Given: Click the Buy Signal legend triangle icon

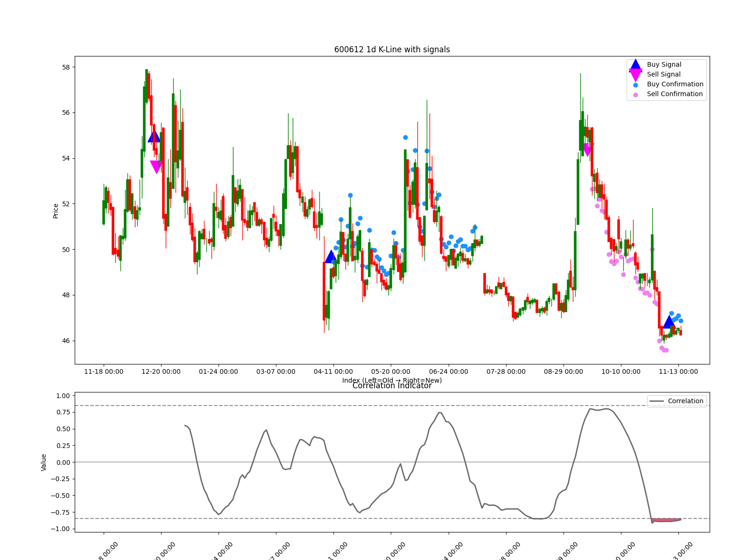Looking at the screenshot, I should [635, 65].
